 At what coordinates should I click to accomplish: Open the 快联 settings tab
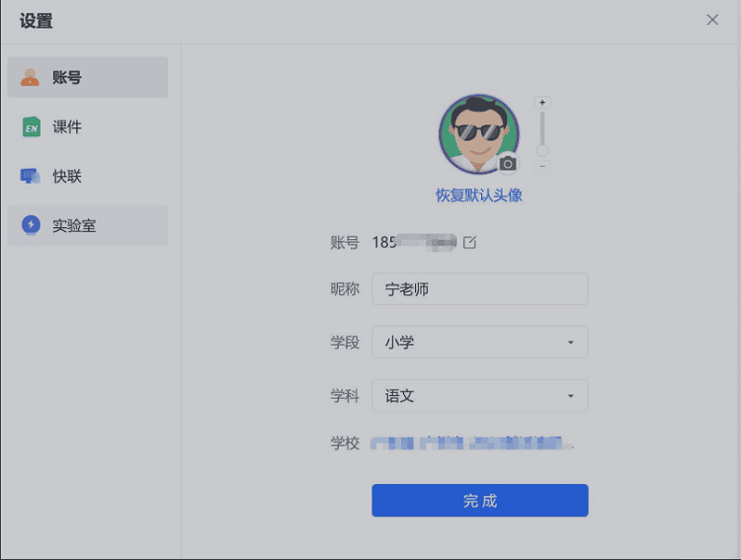click(87, 176)
